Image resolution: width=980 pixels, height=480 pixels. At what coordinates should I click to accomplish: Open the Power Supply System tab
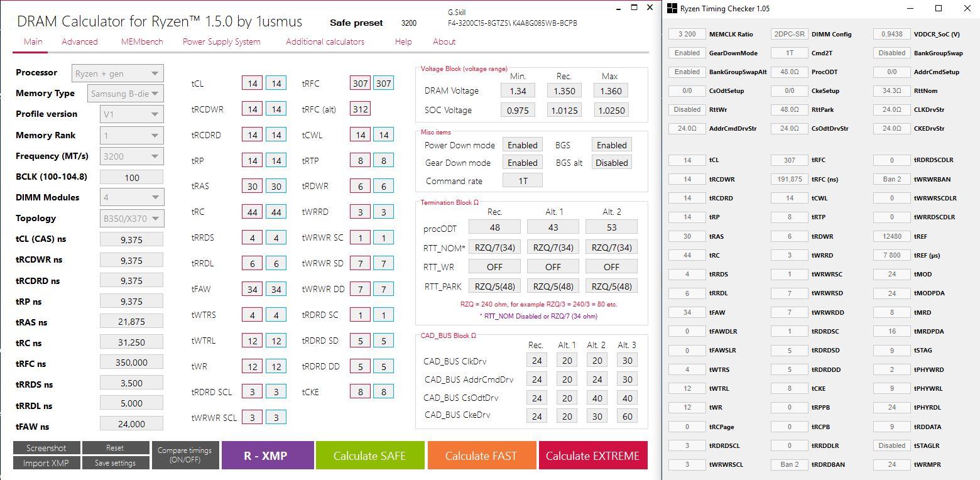click(x=222, y=41)
